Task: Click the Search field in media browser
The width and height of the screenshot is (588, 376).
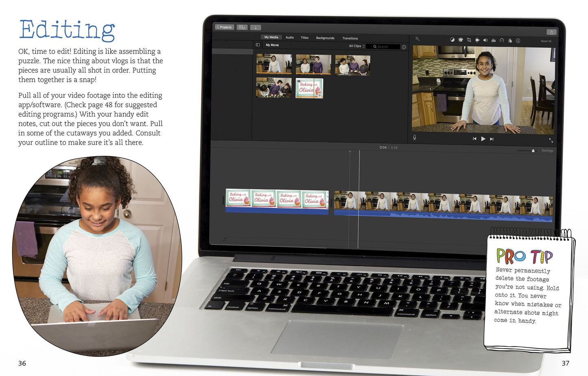Action: [x=383, y=47]
